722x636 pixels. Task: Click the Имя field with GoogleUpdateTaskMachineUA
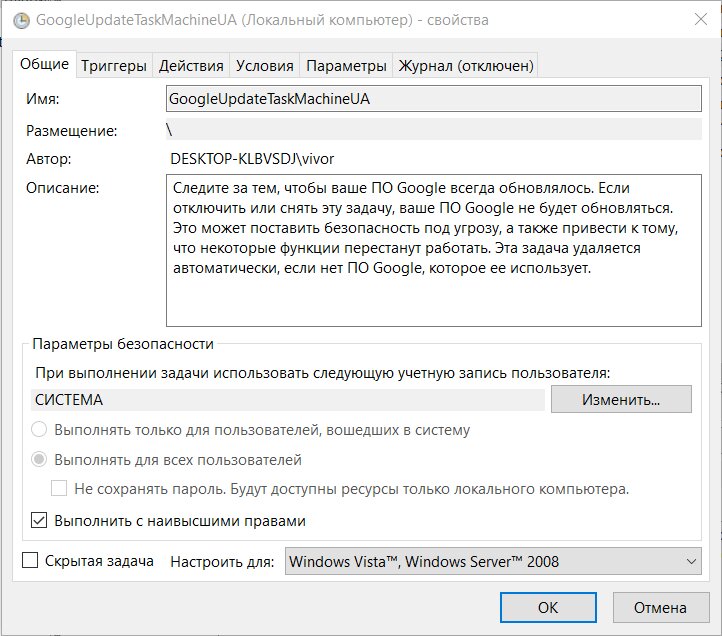pos(434,99)
